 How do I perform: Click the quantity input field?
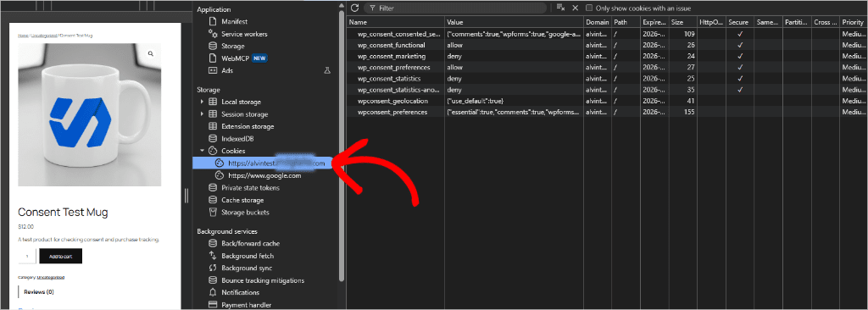(x=27, y=257)
